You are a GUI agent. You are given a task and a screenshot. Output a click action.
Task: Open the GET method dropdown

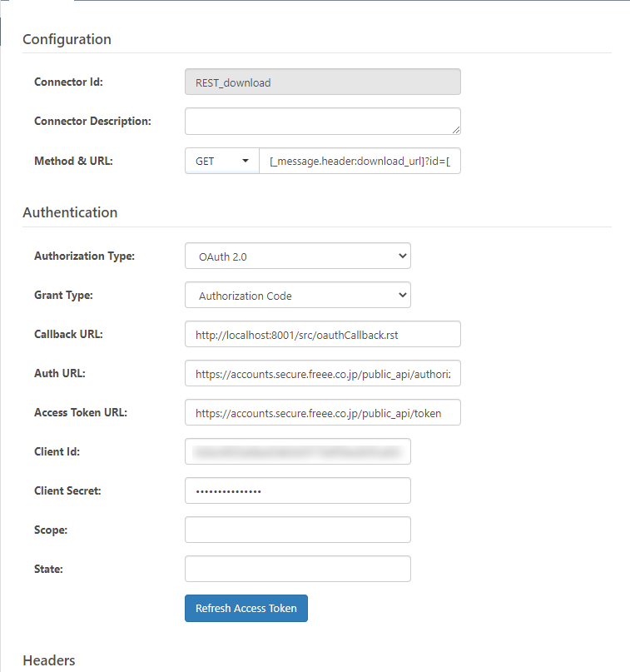tap(221, 161)
